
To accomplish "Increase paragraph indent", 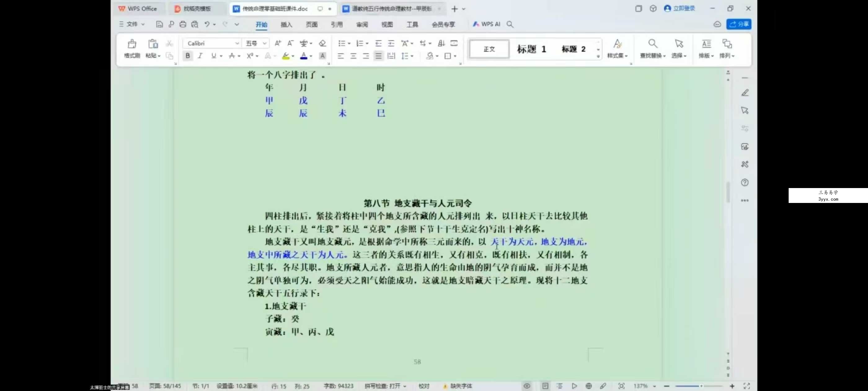I will coord(391,43).
